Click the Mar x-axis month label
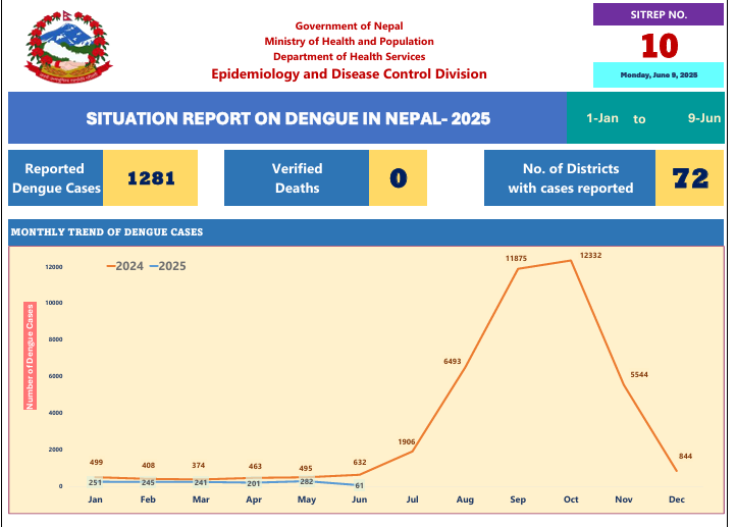This screenshot has height=527, width=736. (x=201, y=500)
